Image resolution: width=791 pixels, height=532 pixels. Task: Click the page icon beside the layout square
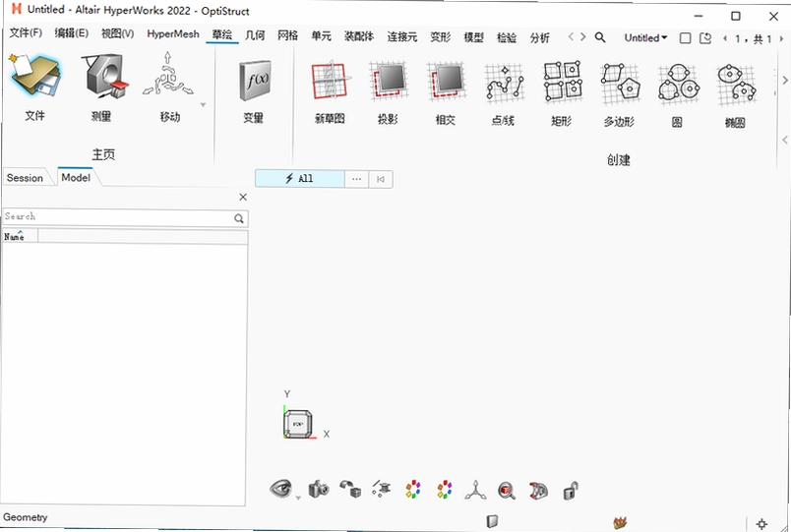(705, 38)
